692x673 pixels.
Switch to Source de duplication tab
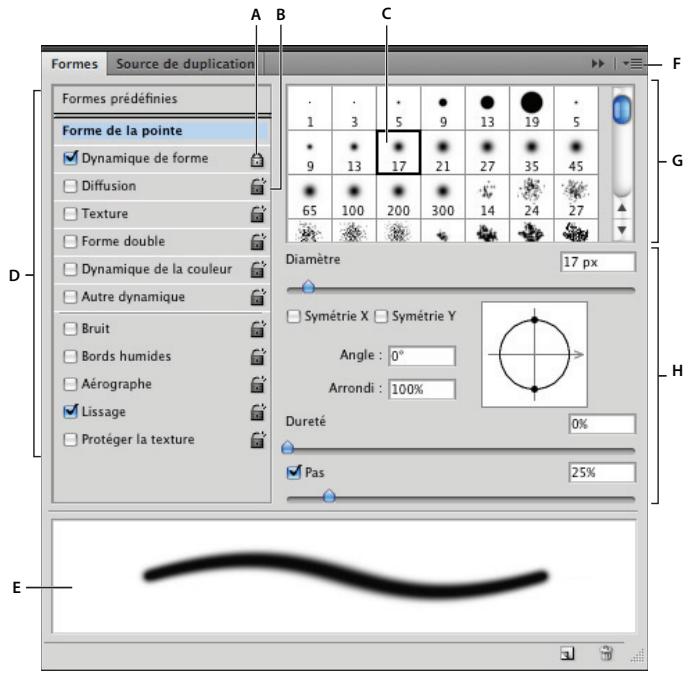185,64
